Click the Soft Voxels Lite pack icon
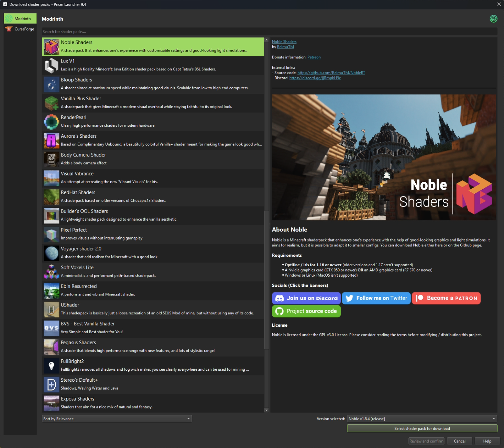 click(51, 272)
